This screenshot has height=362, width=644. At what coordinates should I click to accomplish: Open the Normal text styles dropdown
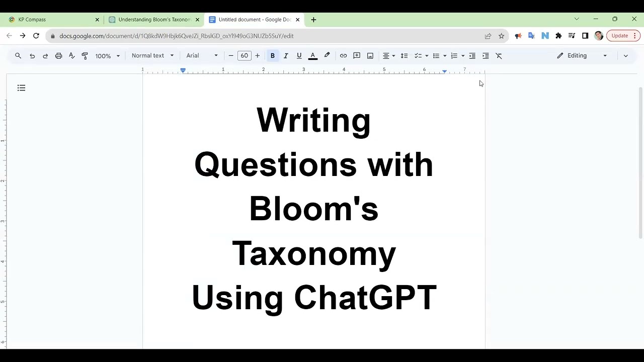coord(152,56)
